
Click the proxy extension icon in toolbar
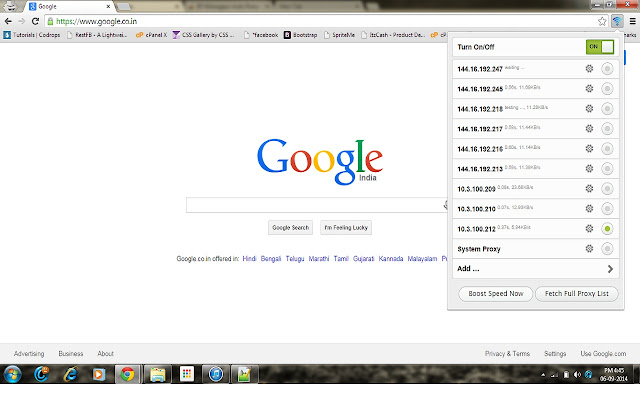[x=617, y=21]
